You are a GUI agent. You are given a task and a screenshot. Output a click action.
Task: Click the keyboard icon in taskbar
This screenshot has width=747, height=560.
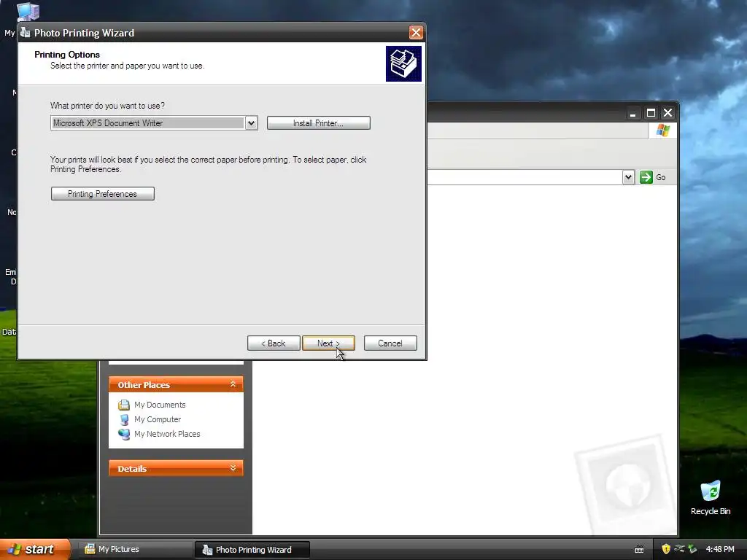pyautogui.click(x=639, y=550)
